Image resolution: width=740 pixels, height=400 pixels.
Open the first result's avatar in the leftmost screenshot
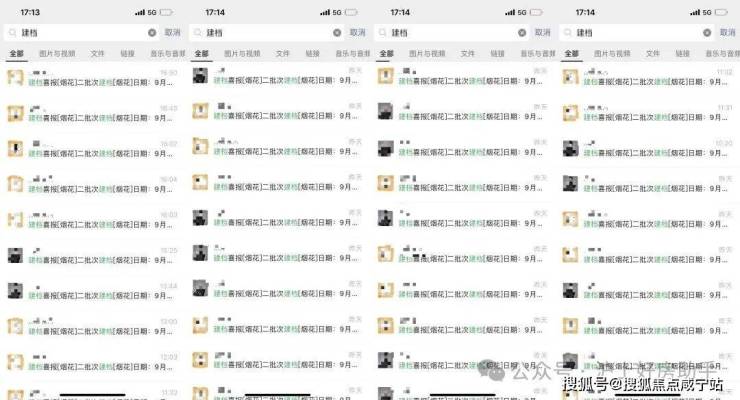coord(15,78)
